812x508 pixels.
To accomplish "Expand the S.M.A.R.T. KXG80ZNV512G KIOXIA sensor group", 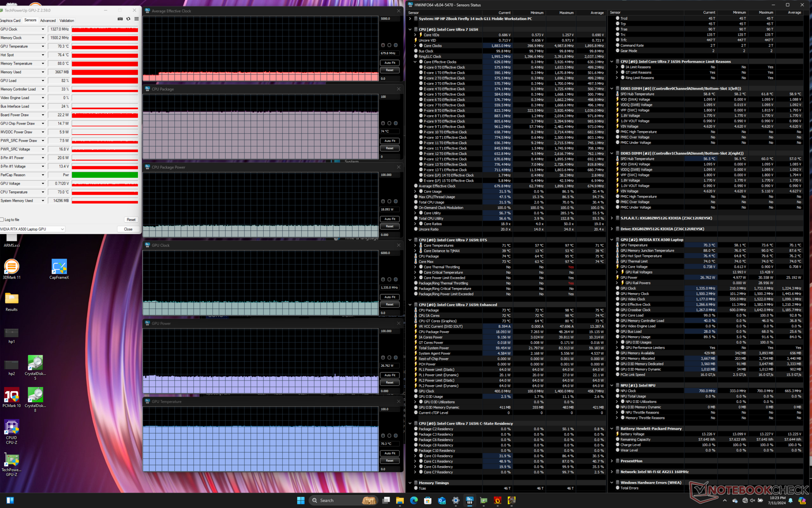I will 612,218.
